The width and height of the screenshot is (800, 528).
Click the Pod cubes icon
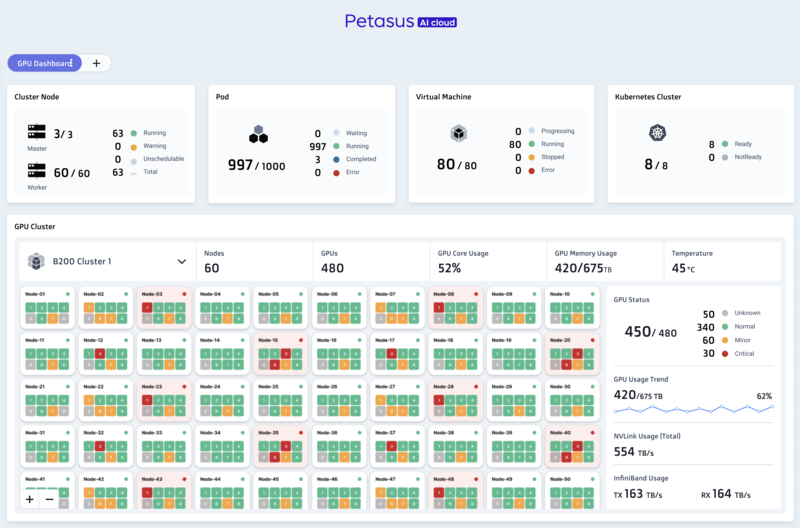pyautogui.click(x=258, y=134)
